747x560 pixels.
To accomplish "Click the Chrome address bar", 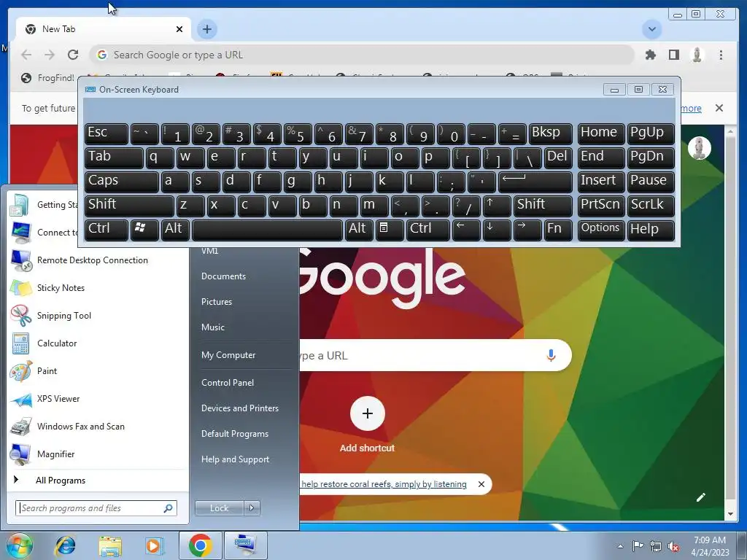I will [362, 55].
